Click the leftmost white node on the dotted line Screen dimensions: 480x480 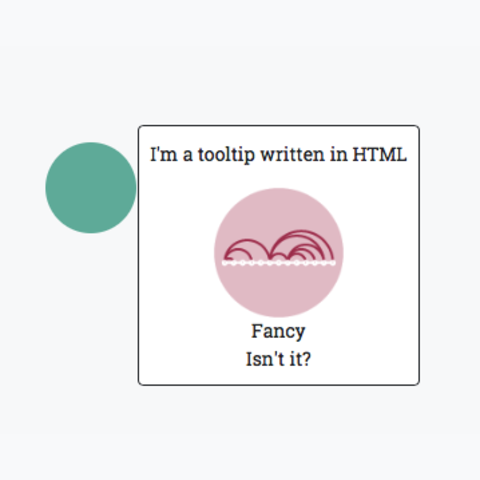click(225, 263)
